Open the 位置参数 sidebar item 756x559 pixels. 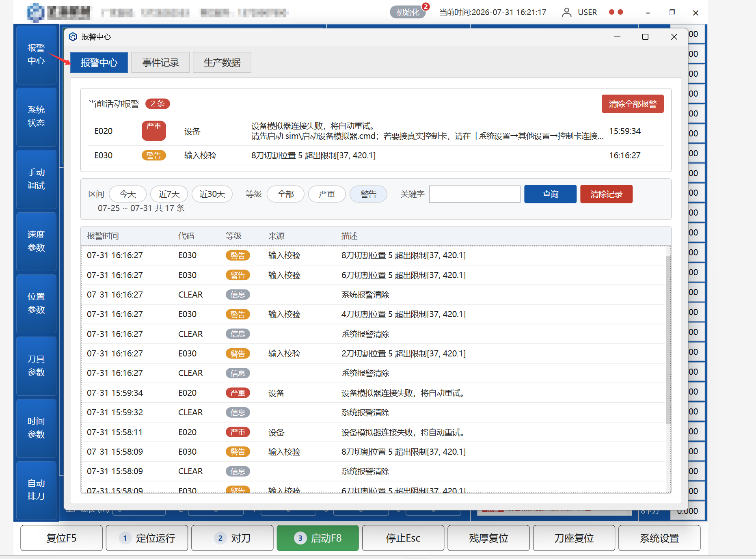point(36,303)
